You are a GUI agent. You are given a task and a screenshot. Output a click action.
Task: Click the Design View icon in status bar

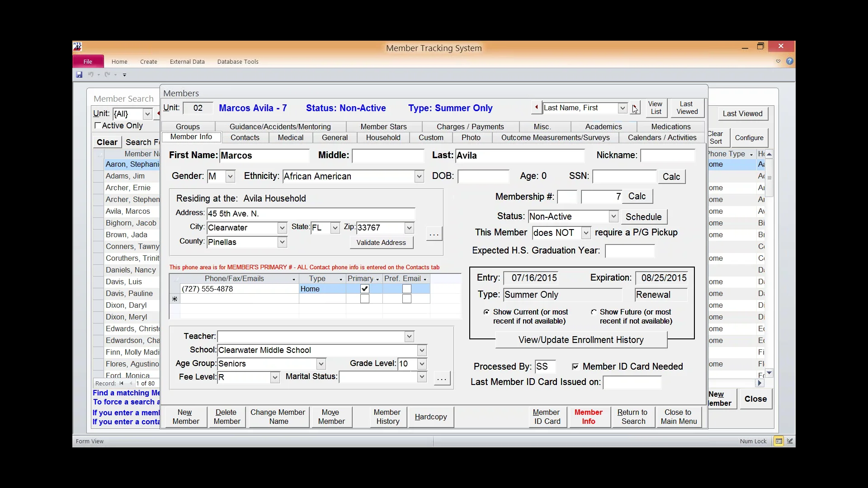pos(790,441)
